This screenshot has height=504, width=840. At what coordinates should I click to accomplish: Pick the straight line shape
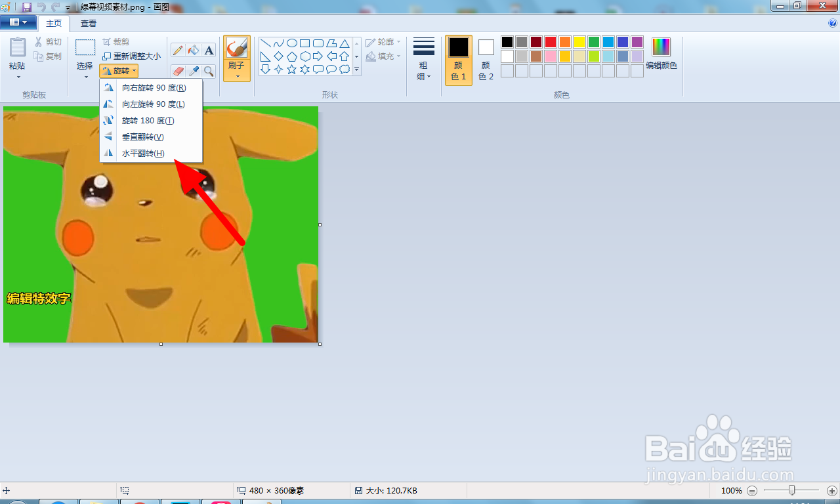[266, 43]
